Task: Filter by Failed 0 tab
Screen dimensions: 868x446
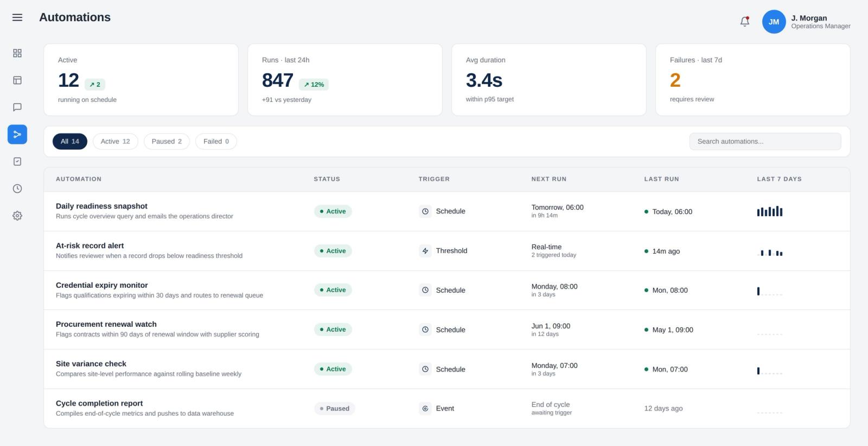Action: tap(216, 141)
